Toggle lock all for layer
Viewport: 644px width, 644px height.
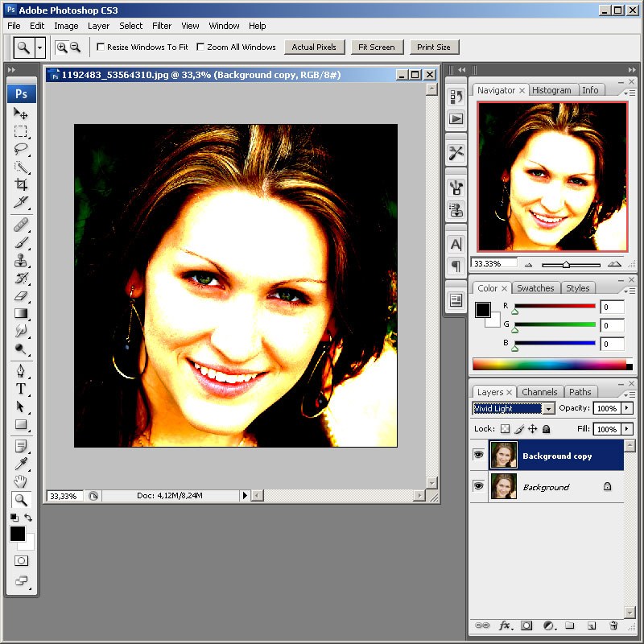point(546,429)
